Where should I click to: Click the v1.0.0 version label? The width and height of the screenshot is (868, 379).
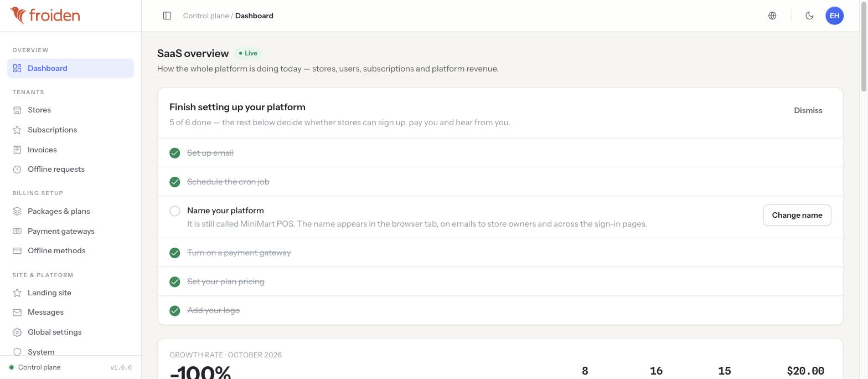click(x=121, y=367)
